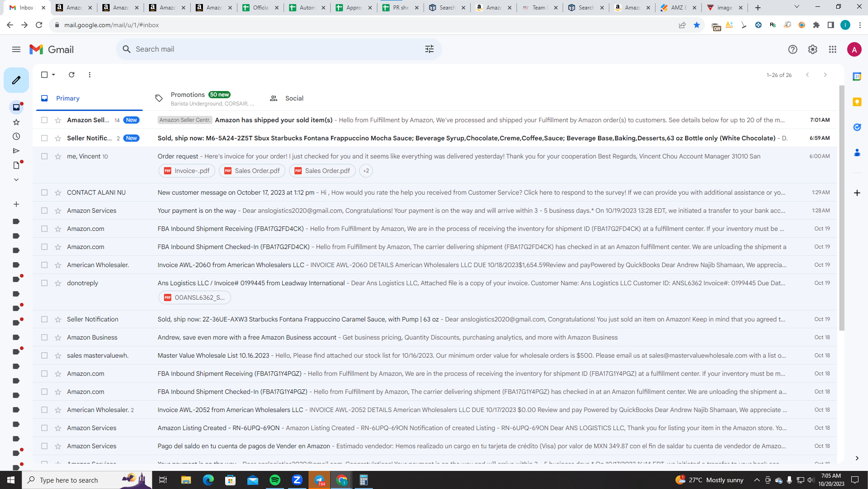Open the Sent arrow icon in sidebar
The image size is (868, 489).
[16, 151]
